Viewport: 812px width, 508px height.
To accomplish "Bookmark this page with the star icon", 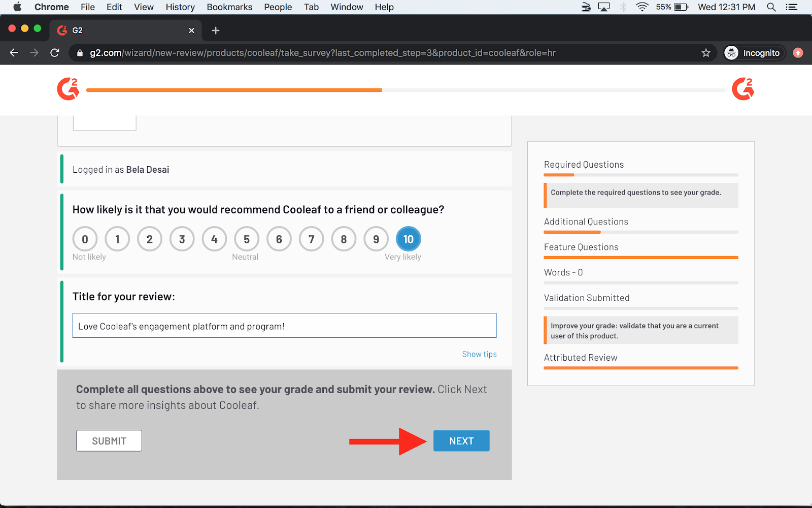I will tap(706, 53).
